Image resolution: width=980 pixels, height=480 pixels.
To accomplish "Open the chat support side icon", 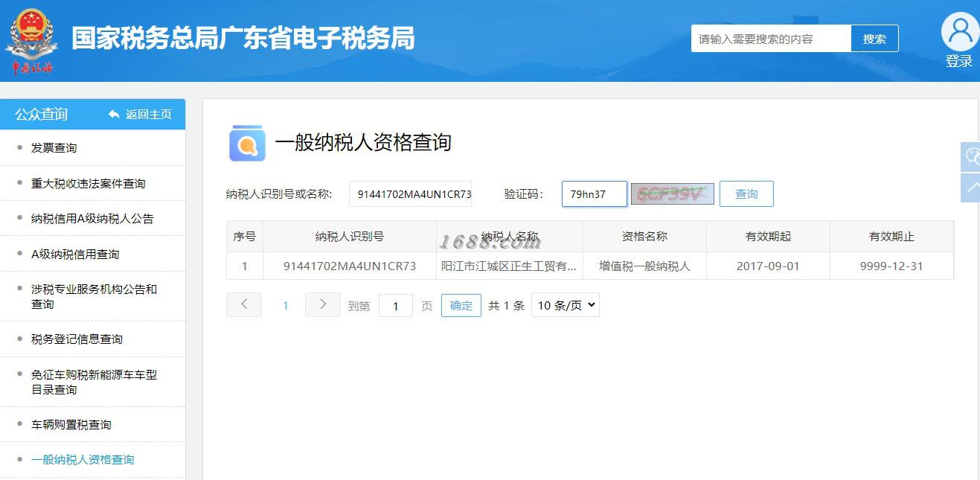I will point(970,156).
